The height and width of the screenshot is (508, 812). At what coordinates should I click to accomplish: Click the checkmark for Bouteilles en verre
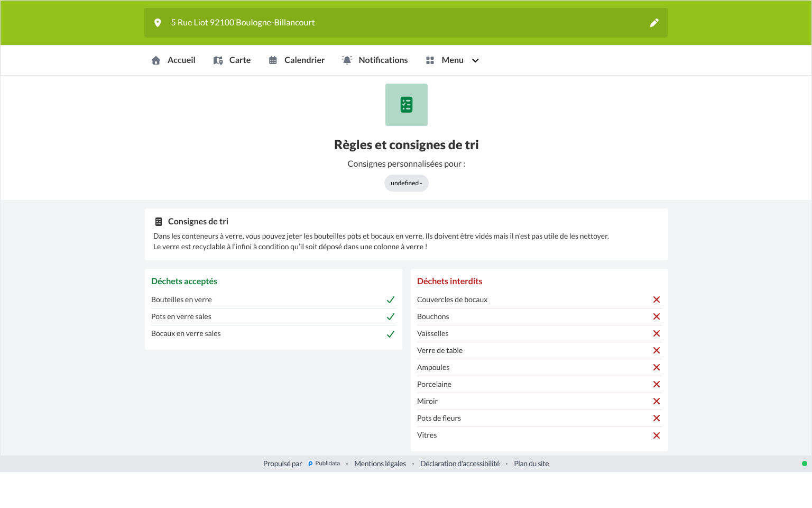pos(391,300)
